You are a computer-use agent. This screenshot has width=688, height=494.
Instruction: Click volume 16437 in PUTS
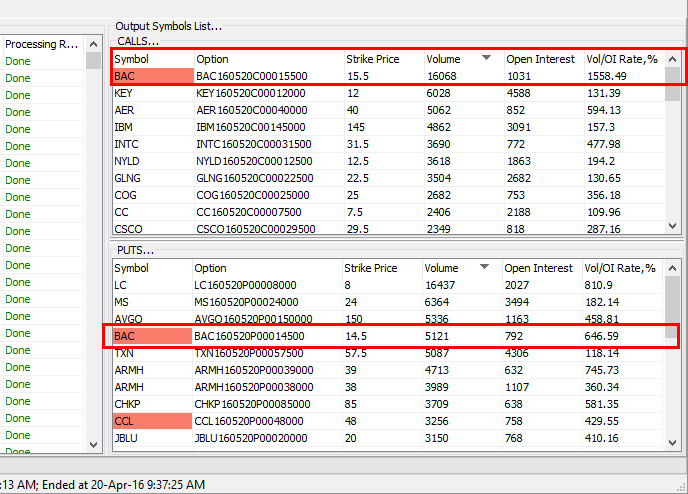pos(440,285)
